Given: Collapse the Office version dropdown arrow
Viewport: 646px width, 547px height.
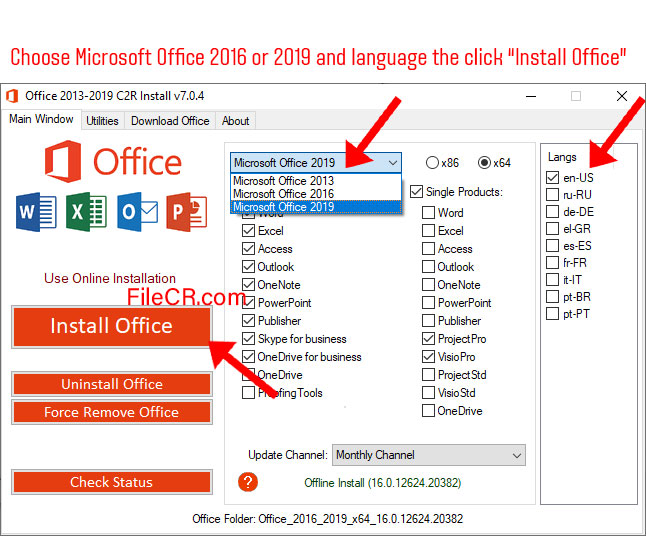Looking at the screenshot, I should click(x=393, y=163).
